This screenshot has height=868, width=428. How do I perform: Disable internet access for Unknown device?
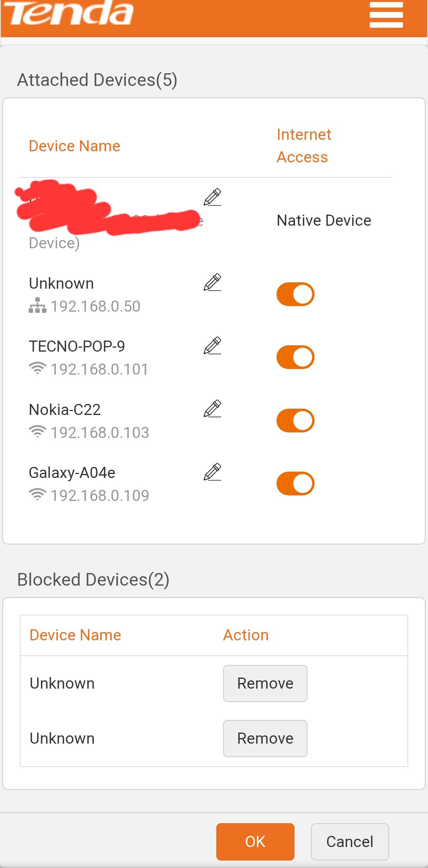295,294
